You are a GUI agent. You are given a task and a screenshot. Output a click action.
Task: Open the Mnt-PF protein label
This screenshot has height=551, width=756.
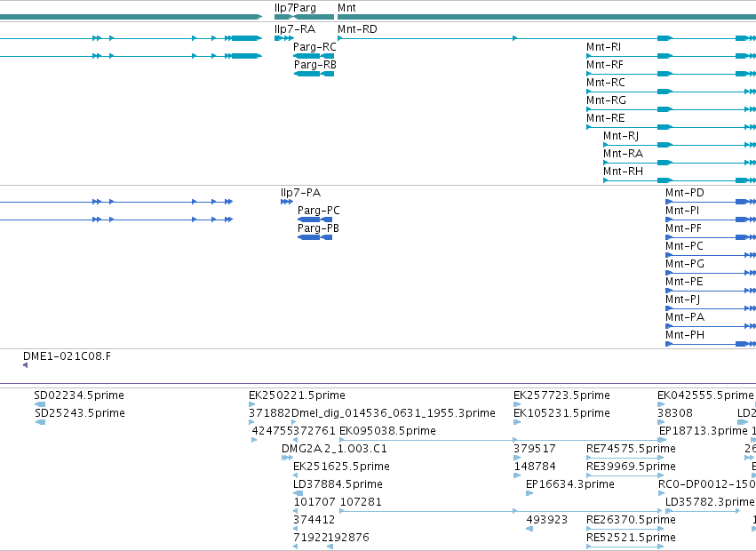683,228
